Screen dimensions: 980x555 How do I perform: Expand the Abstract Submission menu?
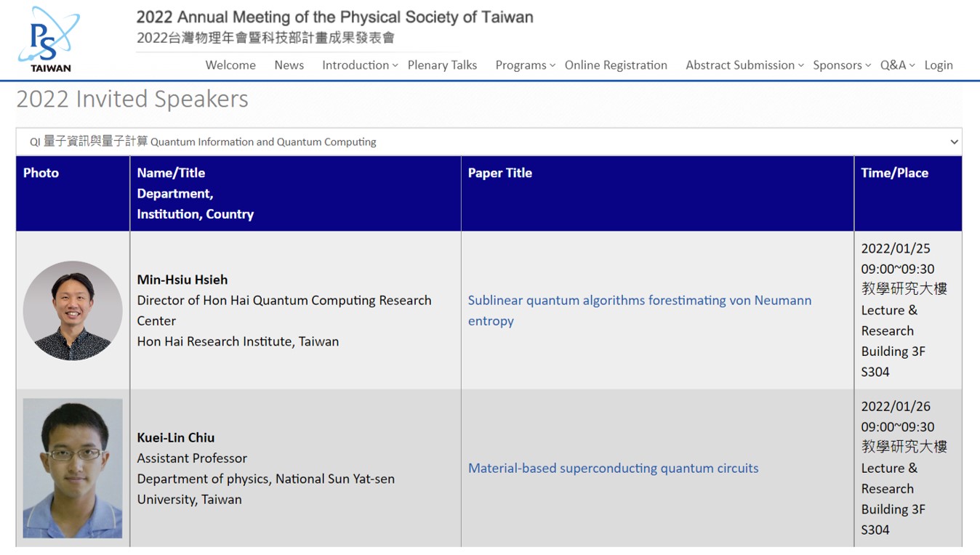[x=744, y=65]
